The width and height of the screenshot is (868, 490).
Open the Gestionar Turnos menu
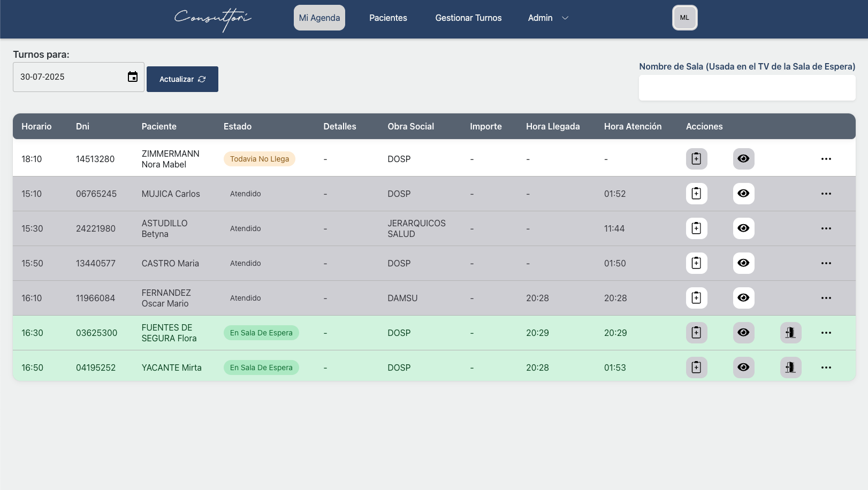[468, 18]
